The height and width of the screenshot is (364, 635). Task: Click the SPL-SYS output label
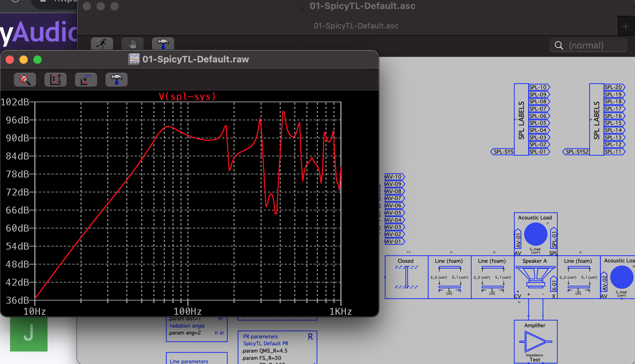tap(502, 152)
